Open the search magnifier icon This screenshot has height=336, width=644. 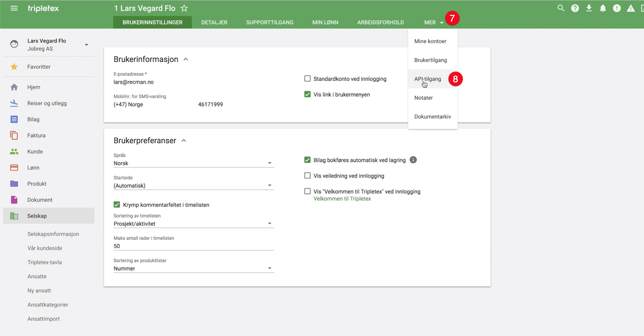pos(560,8)
